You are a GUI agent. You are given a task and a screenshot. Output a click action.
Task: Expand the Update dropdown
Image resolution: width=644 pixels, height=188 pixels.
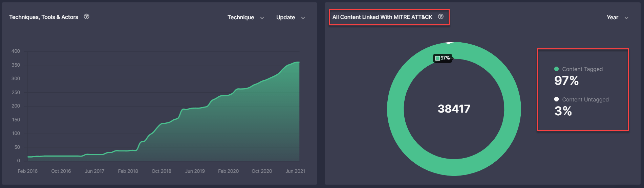point(291,18)
